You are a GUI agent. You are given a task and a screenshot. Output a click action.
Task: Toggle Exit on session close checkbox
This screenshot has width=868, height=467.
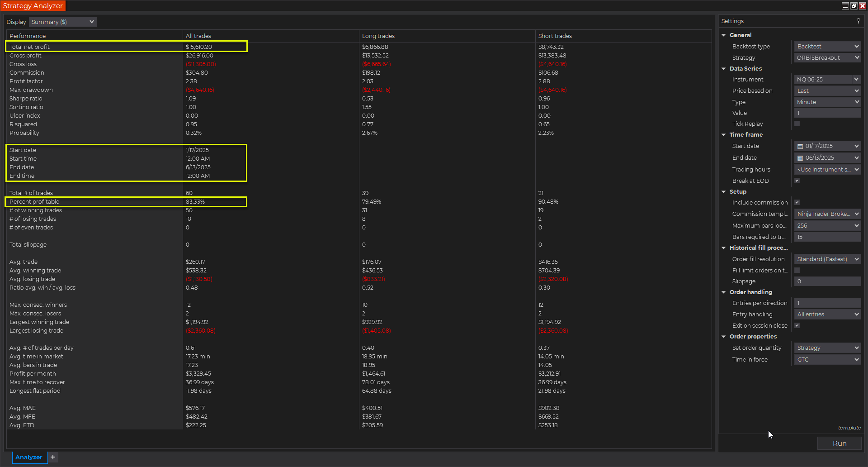797,325
